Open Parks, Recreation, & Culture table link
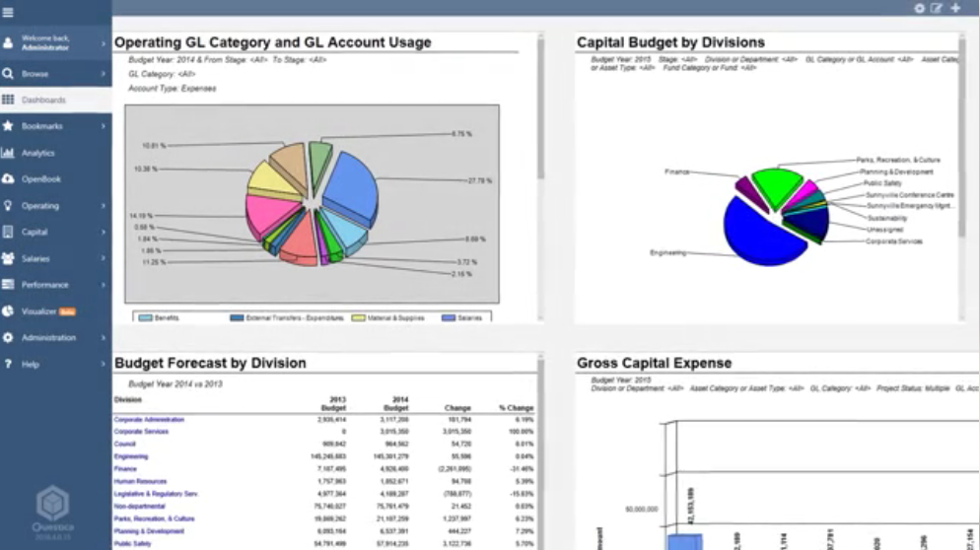This screenshot has height=550, width=980. 155,518
